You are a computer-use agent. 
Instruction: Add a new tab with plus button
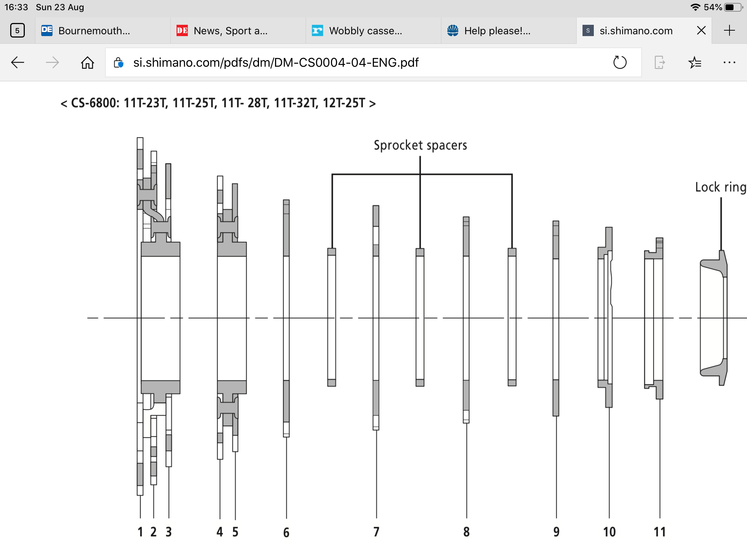coord(729,31)
